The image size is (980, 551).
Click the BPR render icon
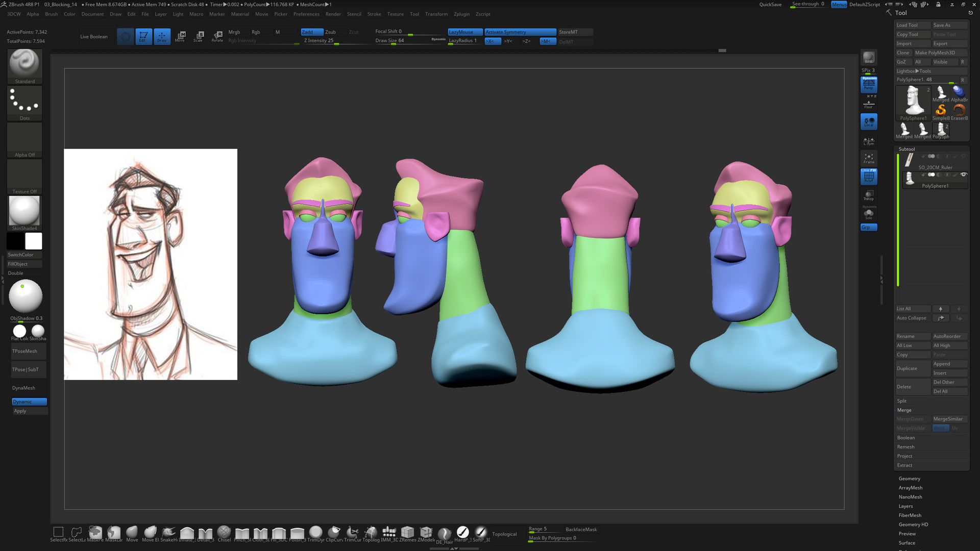point(869,58)
